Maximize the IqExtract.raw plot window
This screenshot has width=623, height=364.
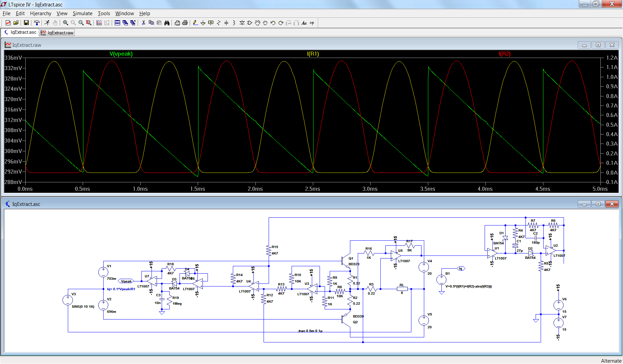(x=598, y=45)
